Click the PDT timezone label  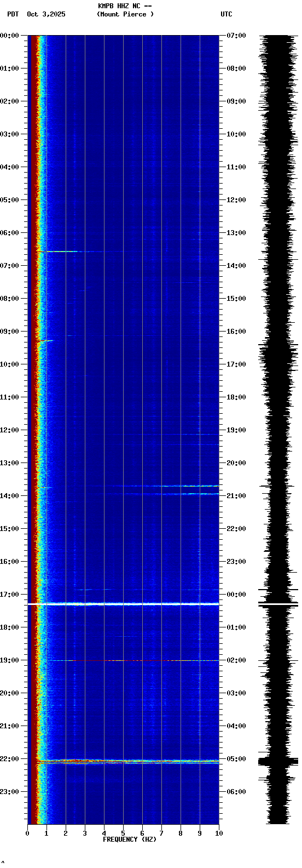[x=13, y=14]
